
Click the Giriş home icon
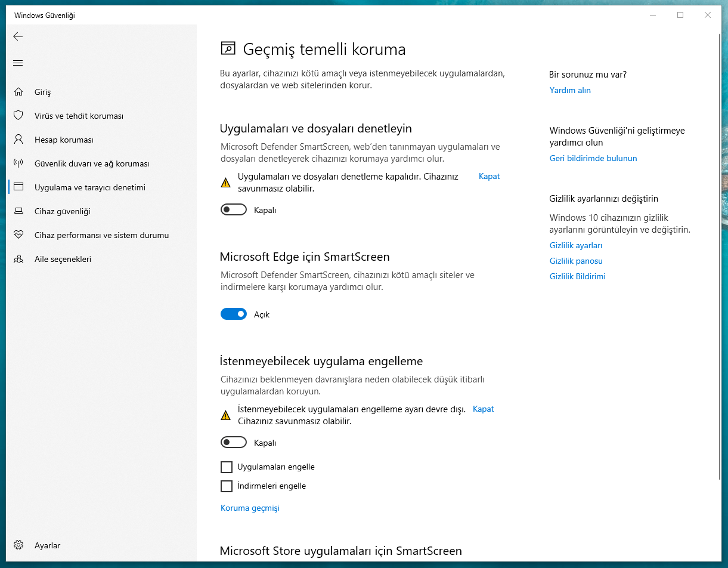tap(18, 92)
